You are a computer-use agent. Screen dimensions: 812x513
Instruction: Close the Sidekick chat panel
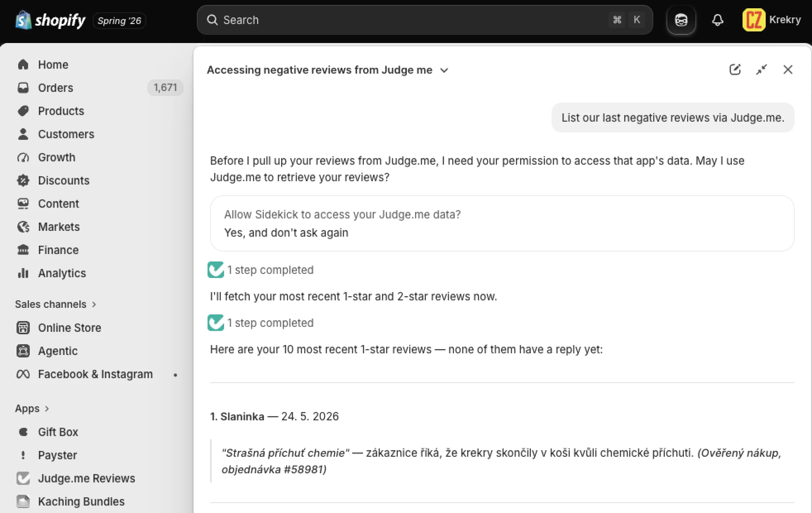click(788, 70)
